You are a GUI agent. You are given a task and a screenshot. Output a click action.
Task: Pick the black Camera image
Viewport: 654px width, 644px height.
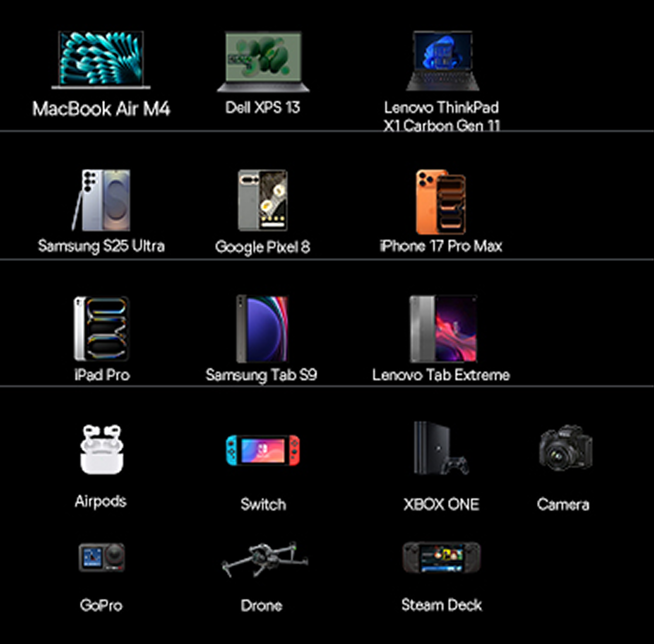tap(565, 448)
